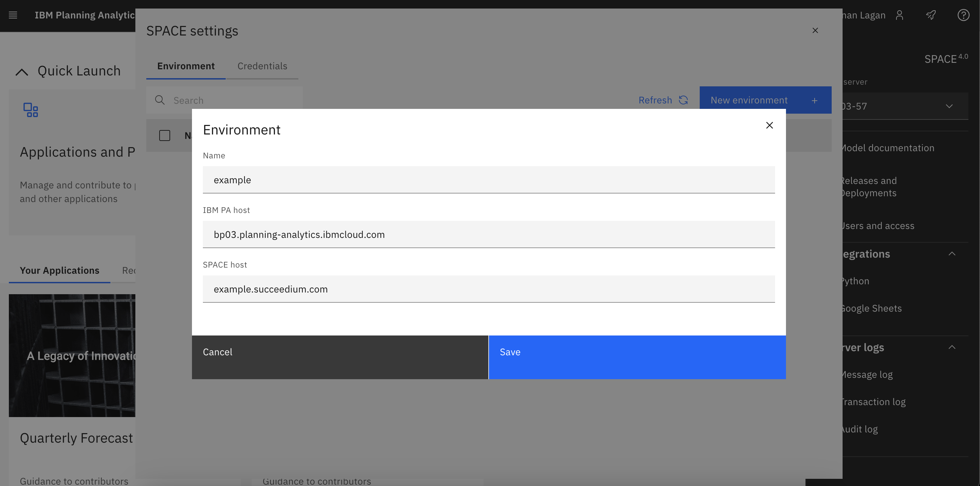This screenshot has width=980, height=486.
Task: Select the Environment tab
Action: 185,66
